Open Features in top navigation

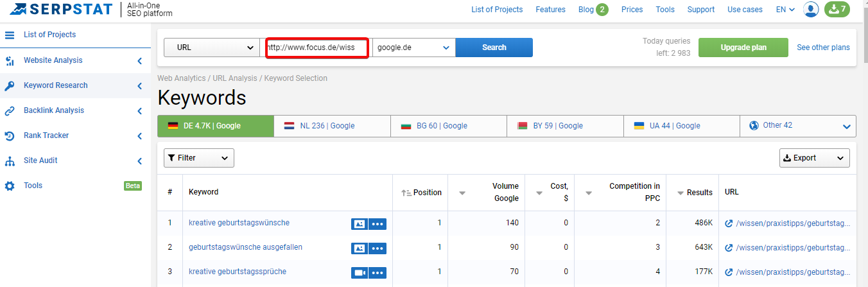point(551,10)
